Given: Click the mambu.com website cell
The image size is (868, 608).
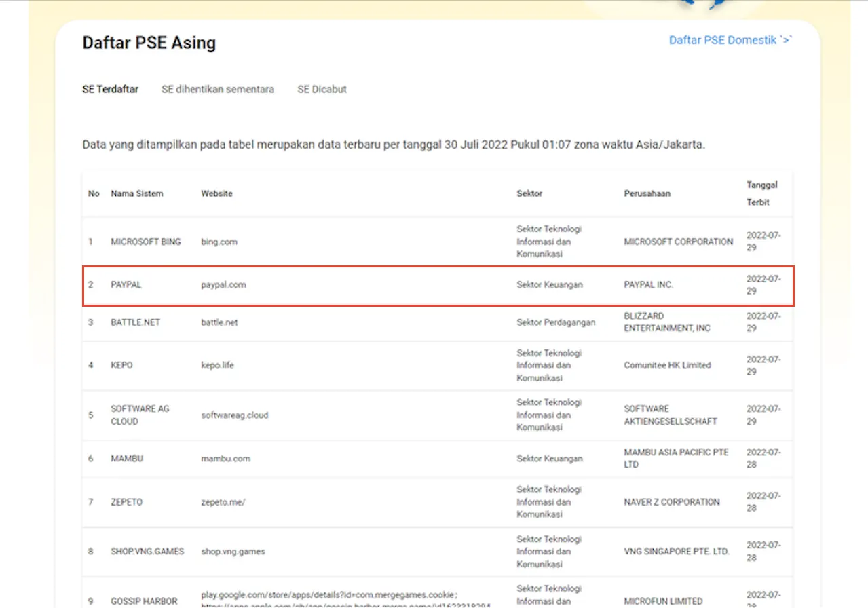Looking at the screenshot, I should 225,459.
